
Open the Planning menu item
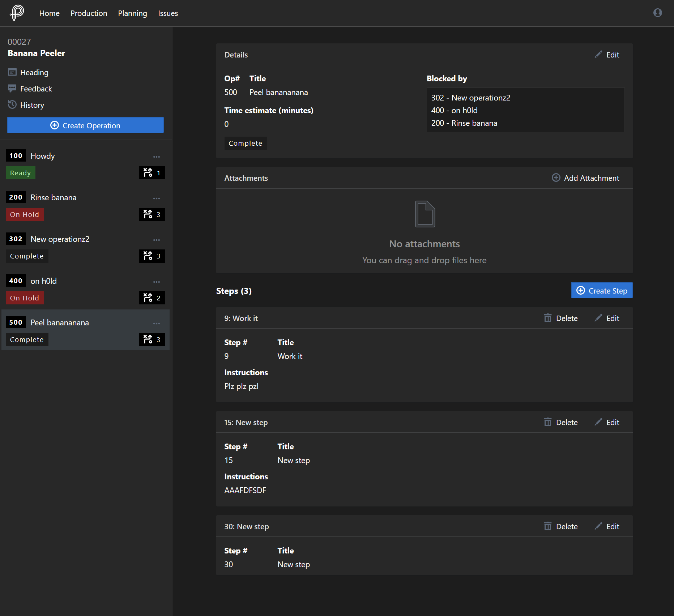pos(132,13)
